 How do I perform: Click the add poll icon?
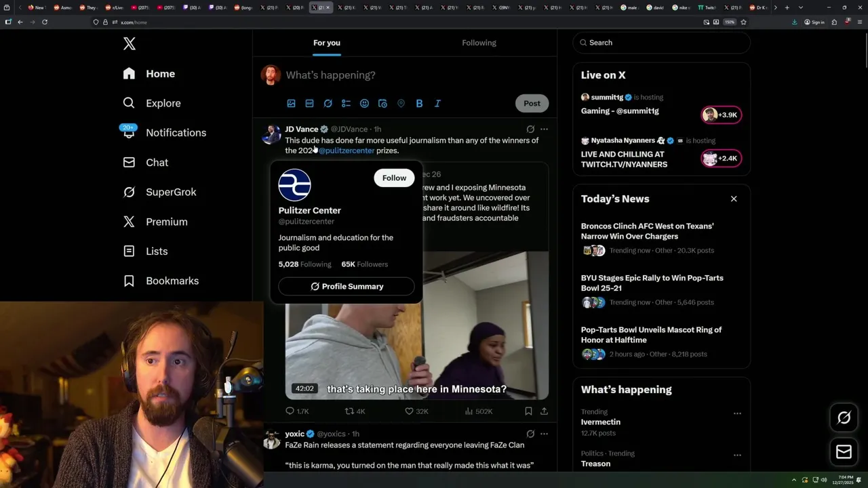pos(346,104)
